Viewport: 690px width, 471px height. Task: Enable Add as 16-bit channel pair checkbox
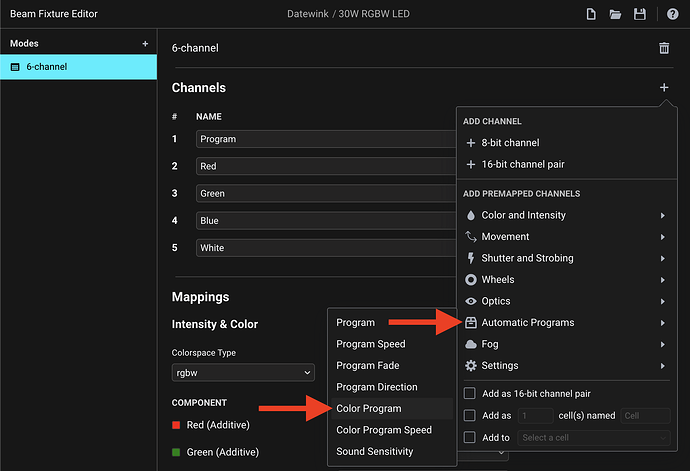[470, 394]
